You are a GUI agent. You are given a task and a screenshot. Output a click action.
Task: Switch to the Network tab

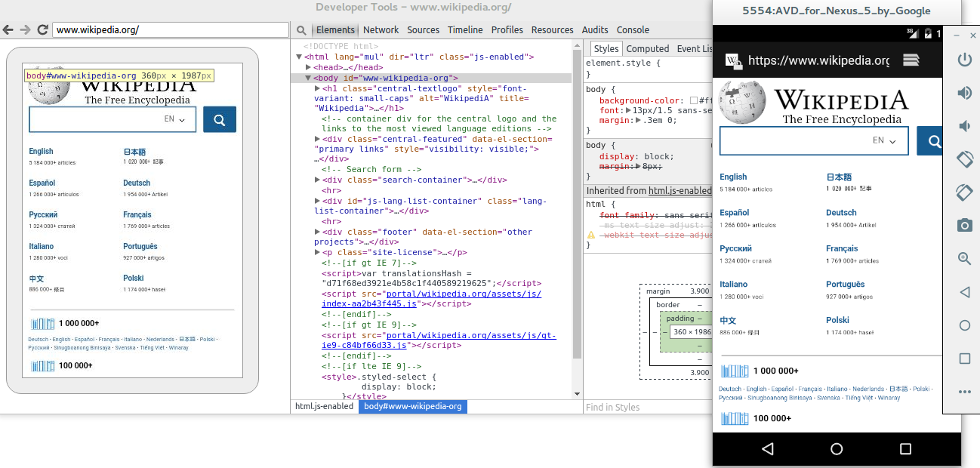click(381, 30)
